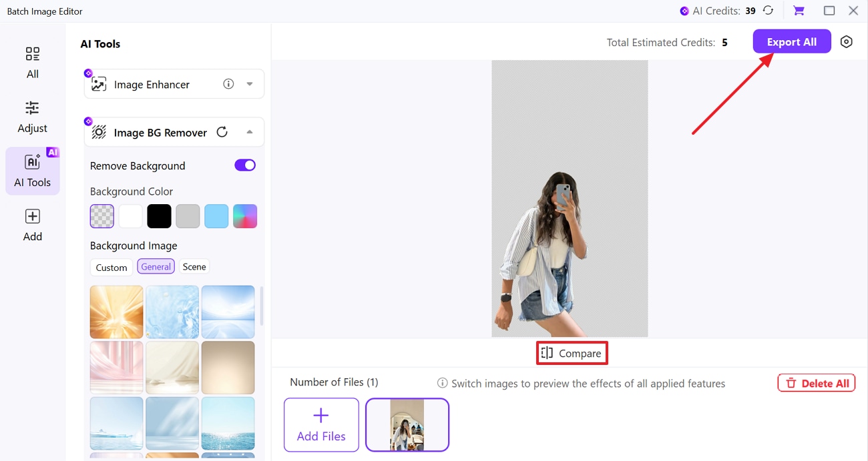868x461 pixels.
Task: Click the Compare button
Action: pyautogui.click(x=572, y=353)
